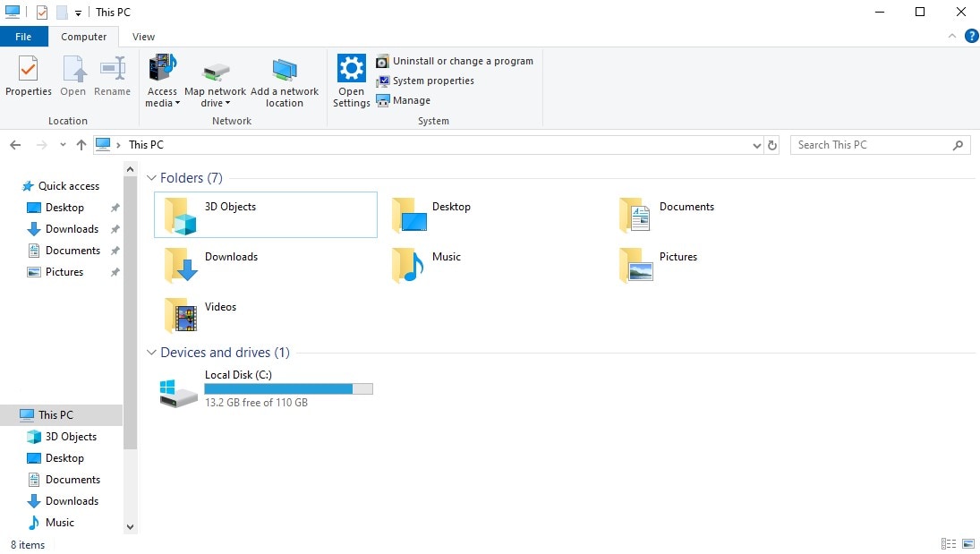980x554 pixels.
Task: Click the refresh icon beside address bar
Action: (x=771, y=145)
